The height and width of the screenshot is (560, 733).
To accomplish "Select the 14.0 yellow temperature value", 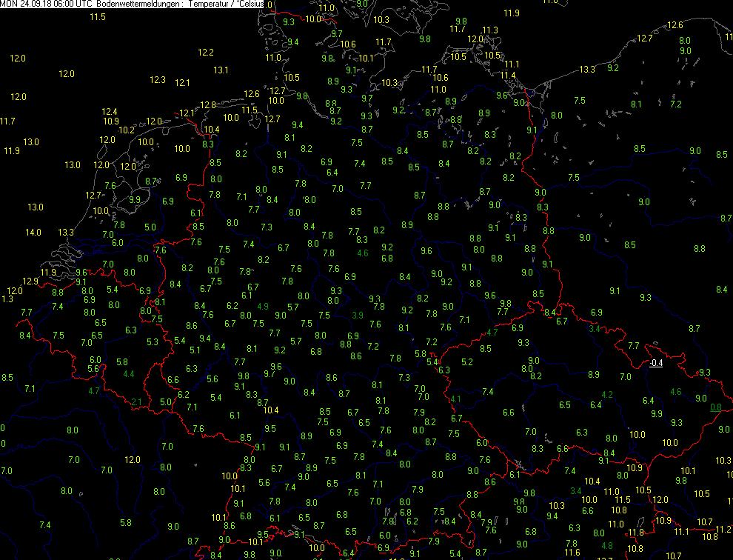I will tap(33, 233).
